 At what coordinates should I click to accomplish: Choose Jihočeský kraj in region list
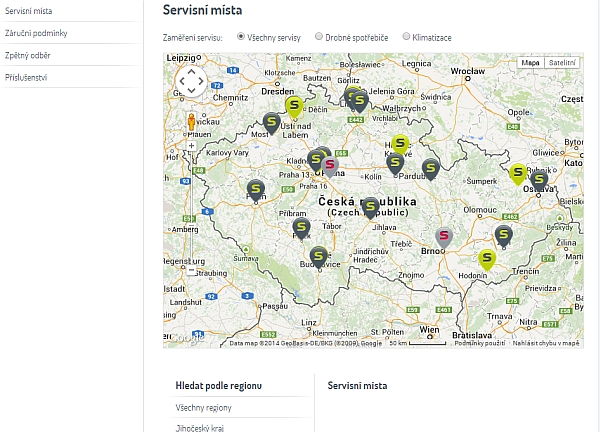point(200,428)
